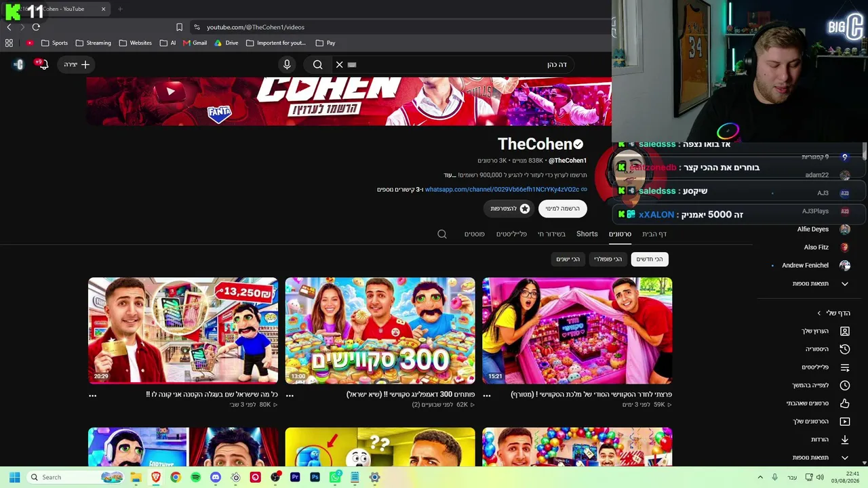Go back with the browser back arrow

(x=9, y=27)
